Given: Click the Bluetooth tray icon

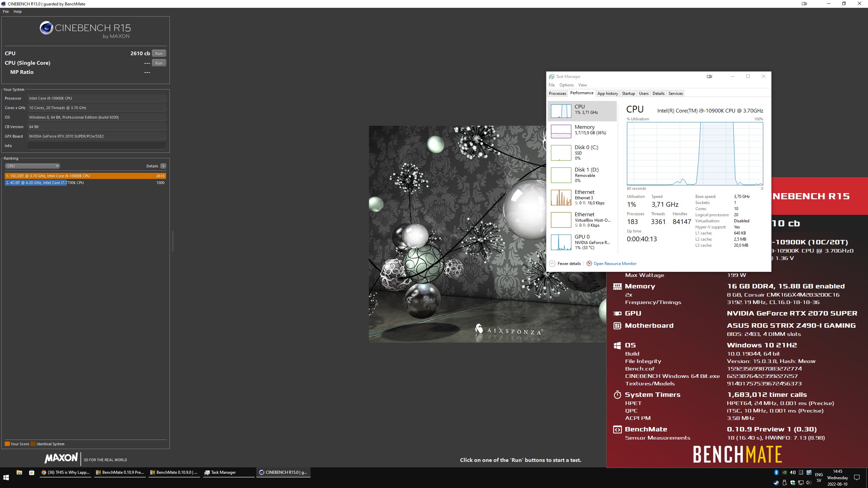Looking at the screenshot, I should point(776,472).
